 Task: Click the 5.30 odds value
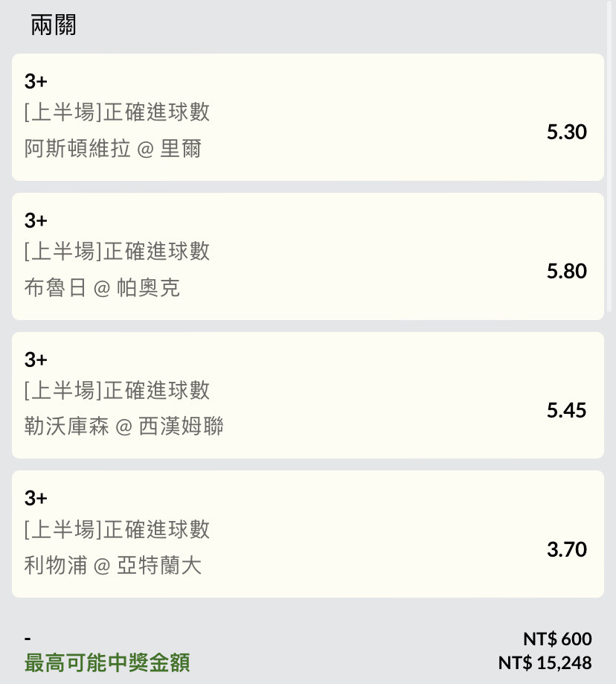(567, 132)
